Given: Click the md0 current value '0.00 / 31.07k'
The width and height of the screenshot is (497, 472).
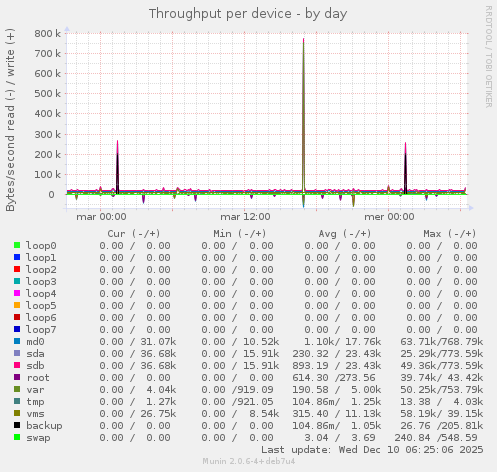Looking at the screenshot, I should (138, 342).
